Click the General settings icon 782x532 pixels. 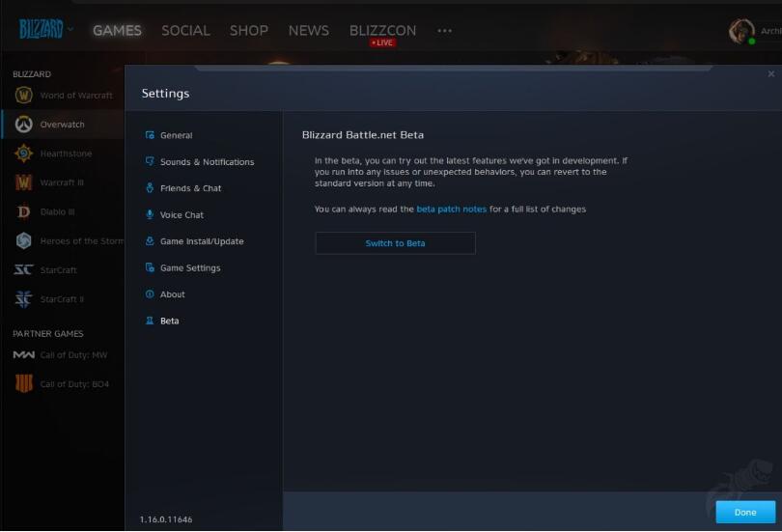[x=150, y=135]
